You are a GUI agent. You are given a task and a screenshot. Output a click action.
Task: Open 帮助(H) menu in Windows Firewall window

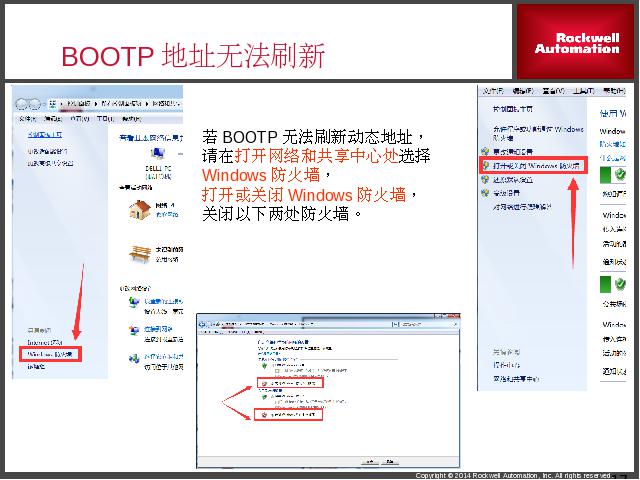pos(614,91)
